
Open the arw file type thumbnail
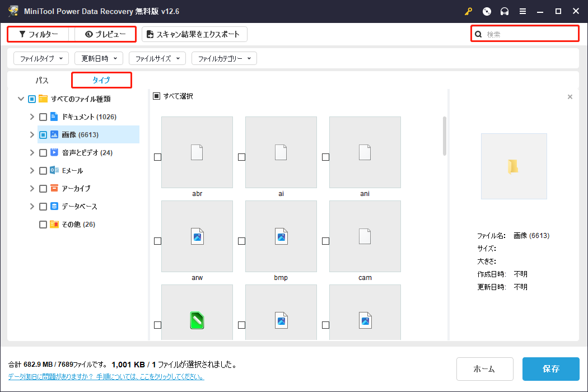point(197,236)
